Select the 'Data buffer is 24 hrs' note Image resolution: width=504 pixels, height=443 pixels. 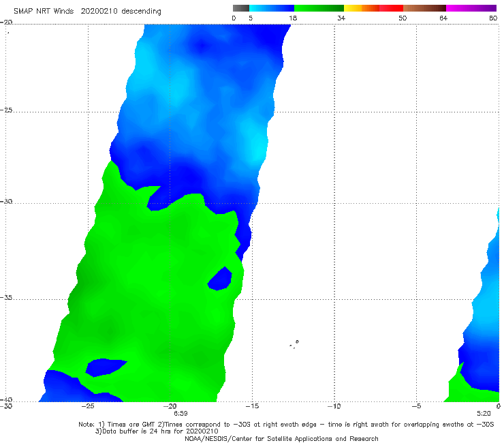tap(157, 431)
